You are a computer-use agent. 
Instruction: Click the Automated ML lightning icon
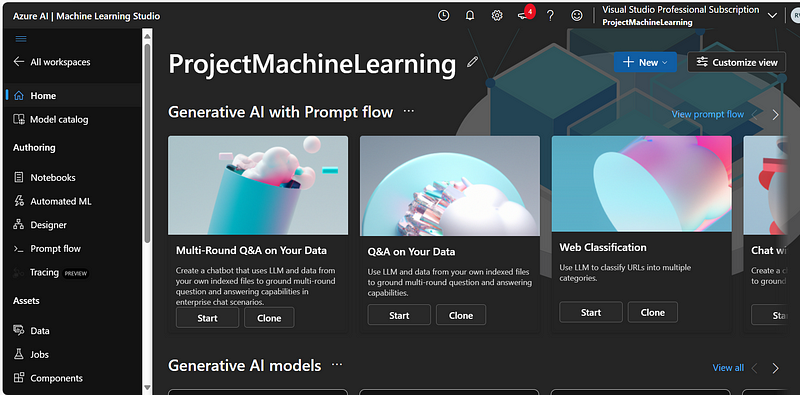pyautogui.click(x=19, y=201)
